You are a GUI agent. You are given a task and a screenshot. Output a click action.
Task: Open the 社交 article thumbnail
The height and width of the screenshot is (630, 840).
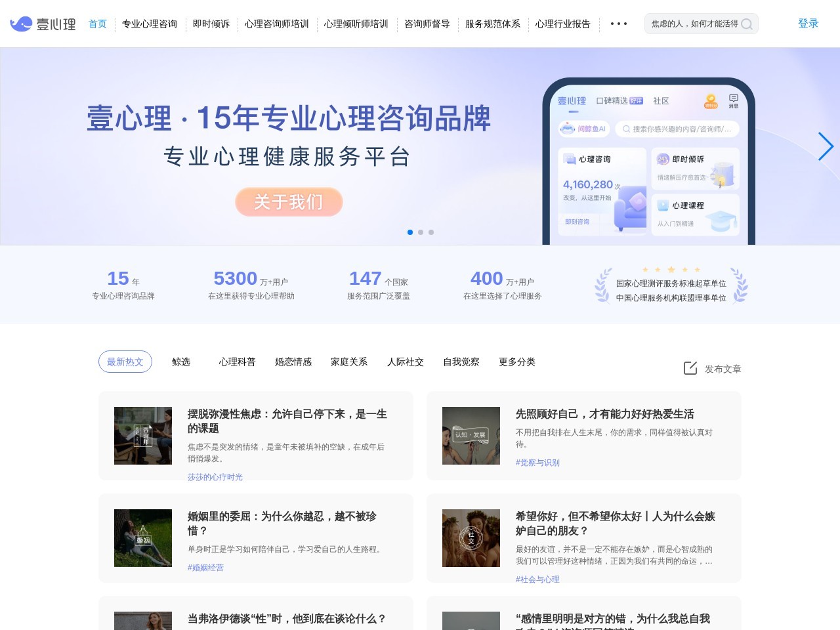(471, 538)
